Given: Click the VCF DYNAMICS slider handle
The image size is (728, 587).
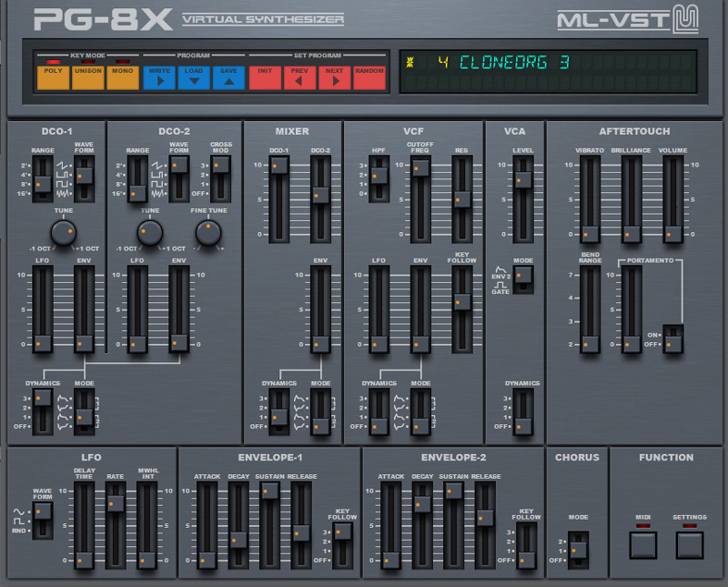Looking at the screenshot, I should click(x=379, y=426).
